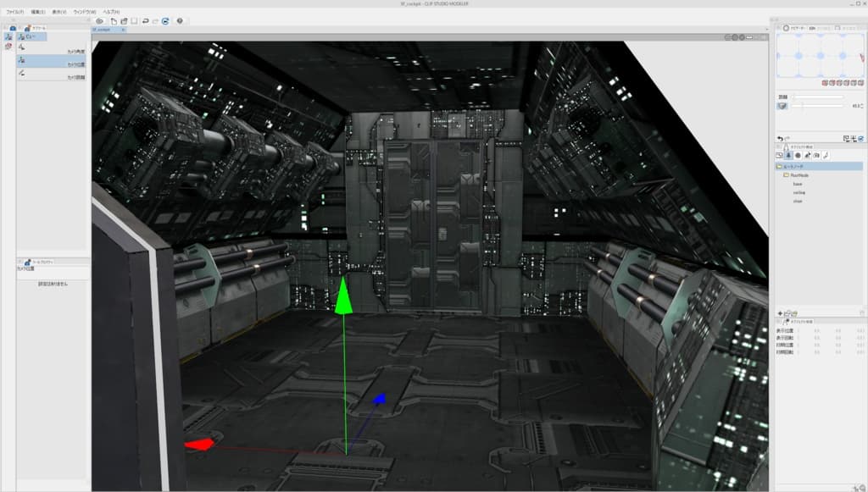Click the navigator redo camera arrow
Screen dimensions: 868x492
(787, 139)
